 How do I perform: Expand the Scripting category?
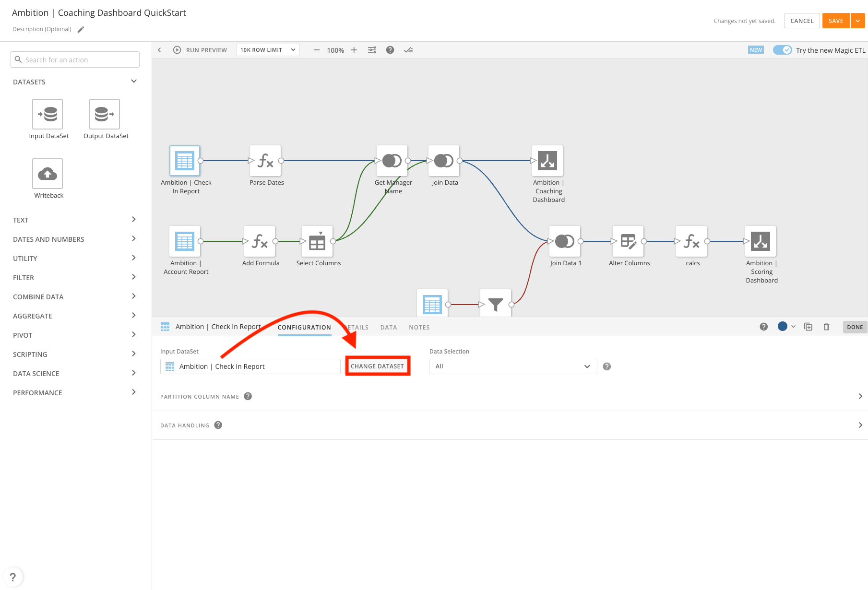tap(134, 354)
